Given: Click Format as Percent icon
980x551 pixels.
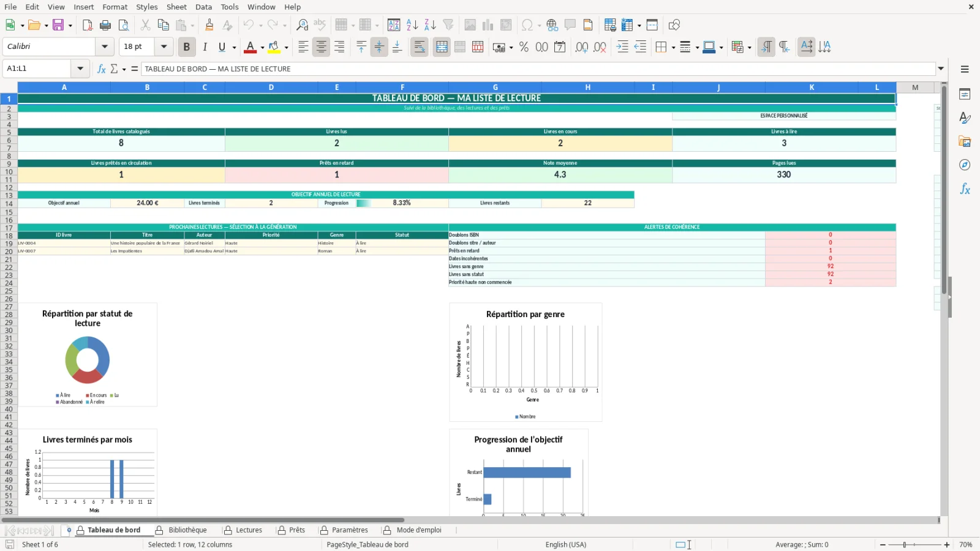Looking at the screenshot, I should [x=524, y=47].
